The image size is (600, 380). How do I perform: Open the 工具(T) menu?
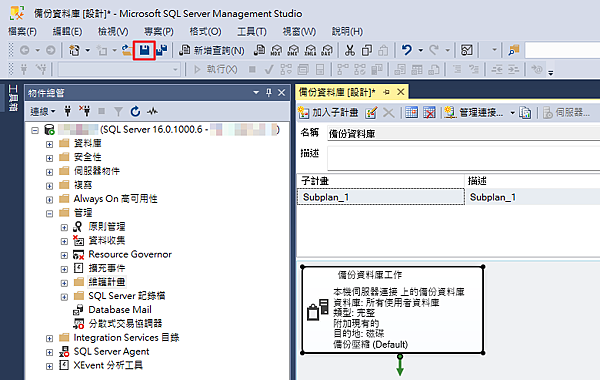pos(252,31)
